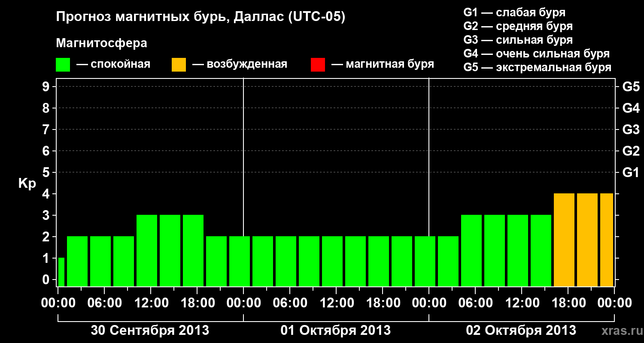The height and width of the screenshot is (343, 644).
Task: Click the '06:00' time label under 02 Октября
Action: pyautogui.click(x=475, y=303)
